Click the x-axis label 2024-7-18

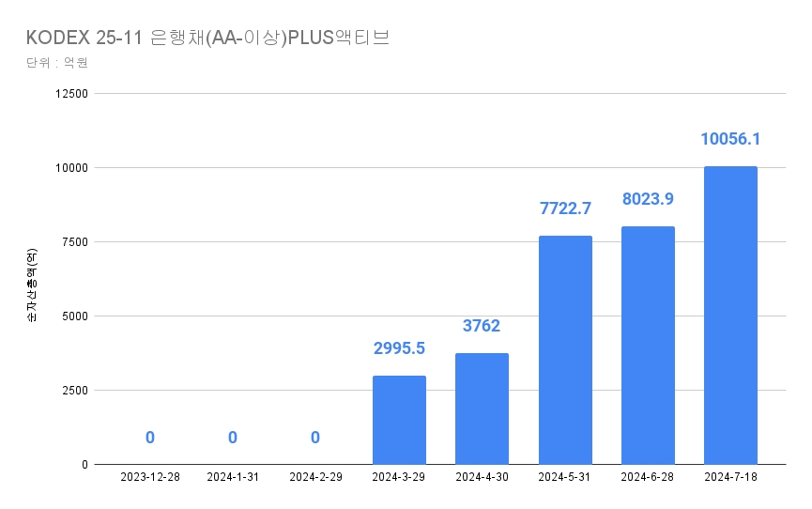tap(730, 477)
